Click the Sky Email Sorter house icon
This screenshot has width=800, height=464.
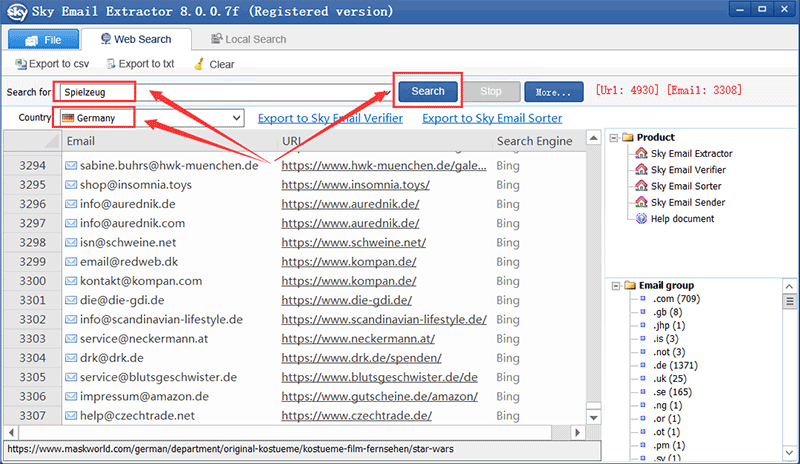[x=641, y=186]
